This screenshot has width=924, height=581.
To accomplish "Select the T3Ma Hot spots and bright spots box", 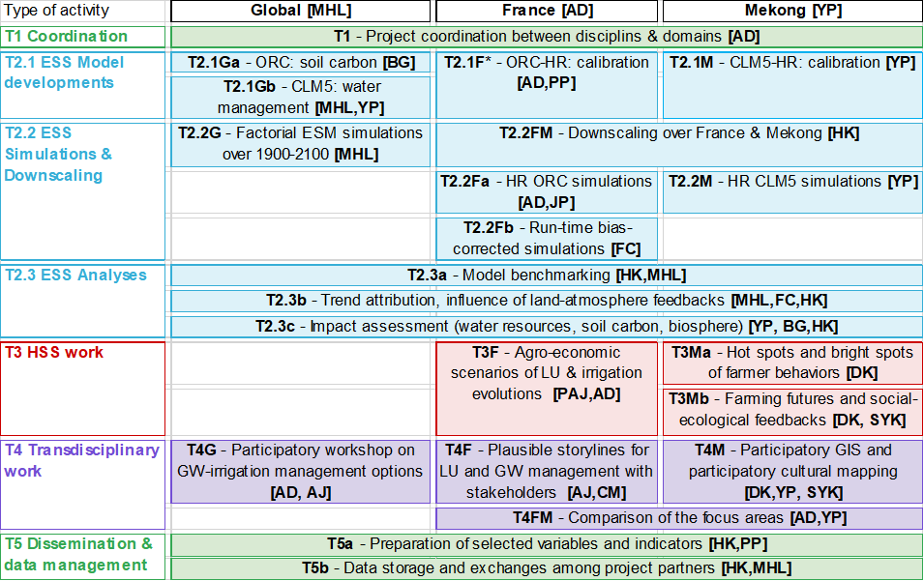I will click(791, 363).
